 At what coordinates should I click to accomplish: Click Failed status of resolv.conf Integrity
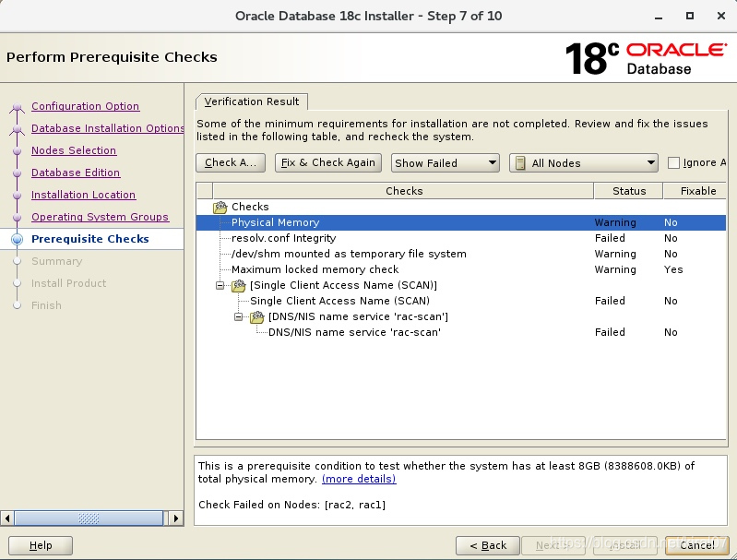pos(610,238)
